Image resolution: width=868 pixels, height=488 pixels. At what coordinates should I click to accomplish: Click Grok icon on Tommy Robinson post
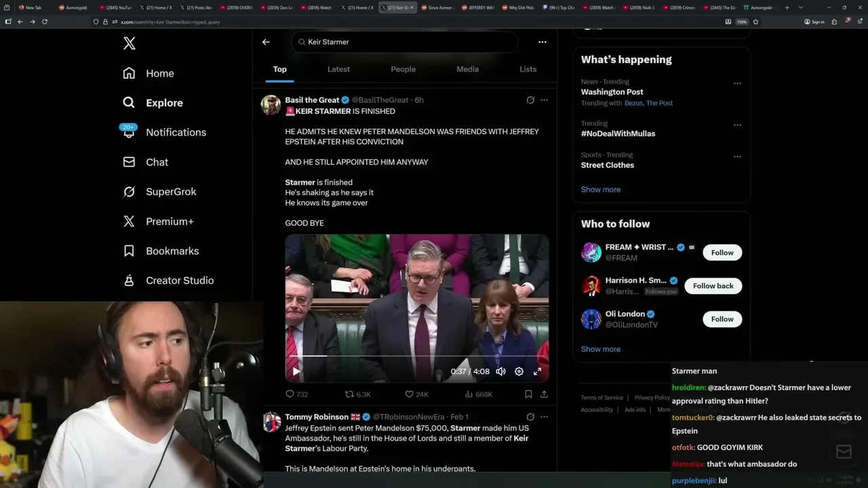(x=530, y=417)
